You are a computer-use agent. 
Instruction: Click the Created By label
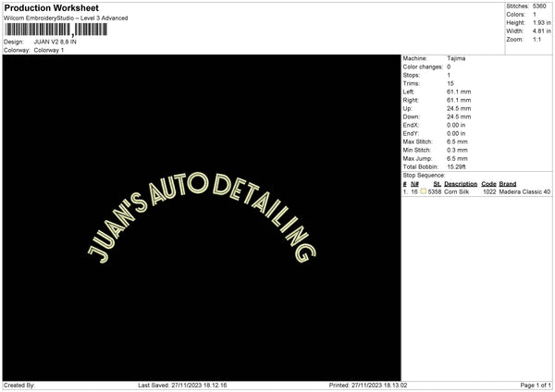click(19, 386)
